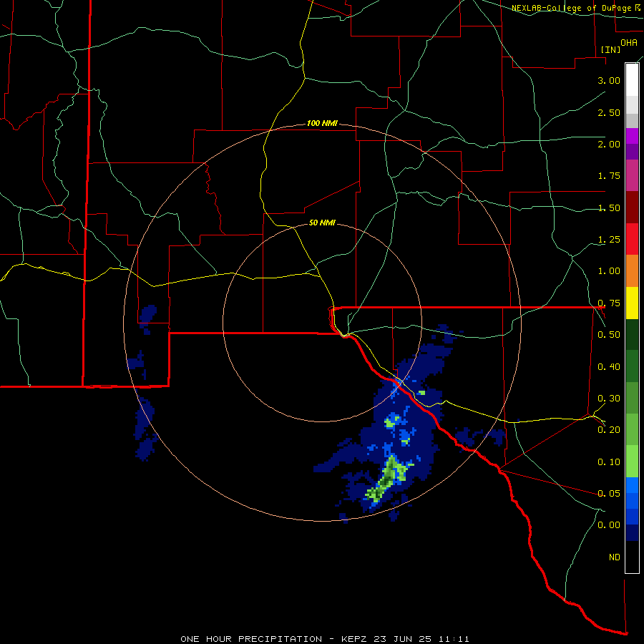Click the 1.50 scale label
Screen dimensions: 644x644
609,208
